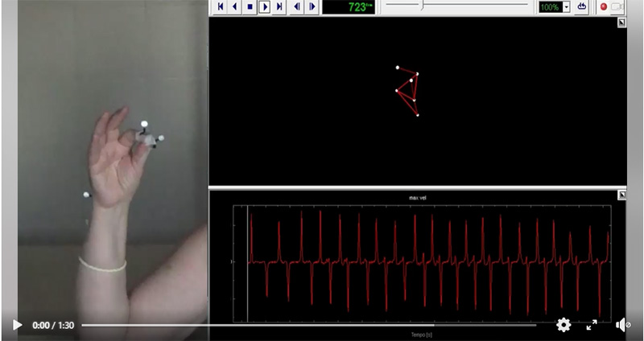Stop the motion capture playback
644x341 pixels.
[x=250, y=6]
